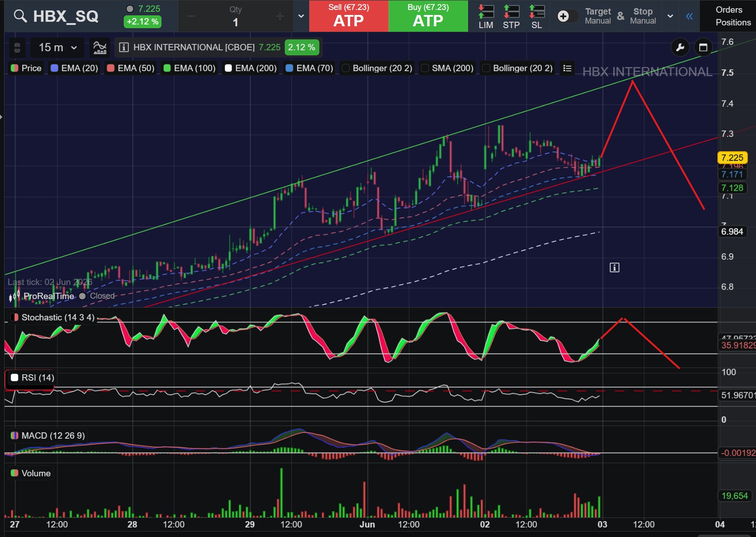Increase quantity with plus button

[x=280, y=16]
